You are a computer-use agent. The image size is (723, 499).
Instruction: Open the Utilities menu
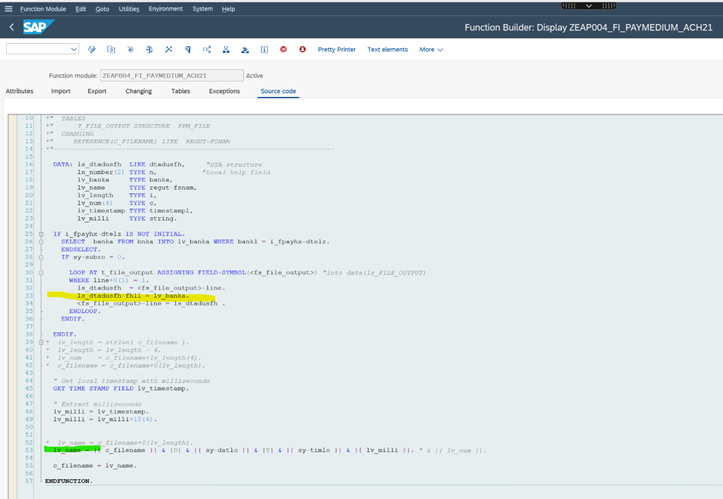point(129,9)
